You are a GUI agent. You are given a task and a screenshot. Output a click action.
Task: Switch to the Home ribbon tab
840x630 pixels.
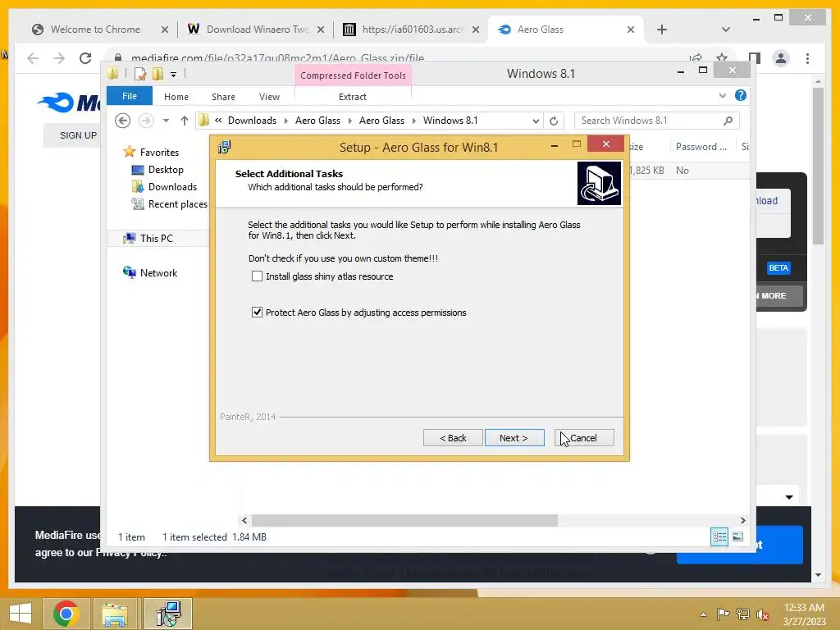point(176,97)
